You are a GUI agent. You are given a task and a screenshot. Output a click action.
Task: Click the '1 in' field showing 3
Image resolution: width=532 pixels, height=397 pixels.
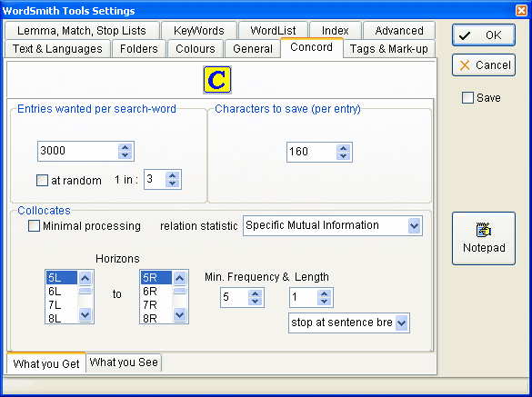click(155, 179)
